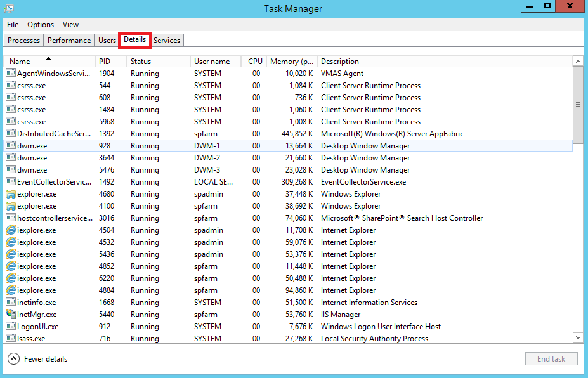This screenshot has width=588, height=378.
Task: Click explorer.exe icon for PID 4680
Action: [x=11, y=194]
